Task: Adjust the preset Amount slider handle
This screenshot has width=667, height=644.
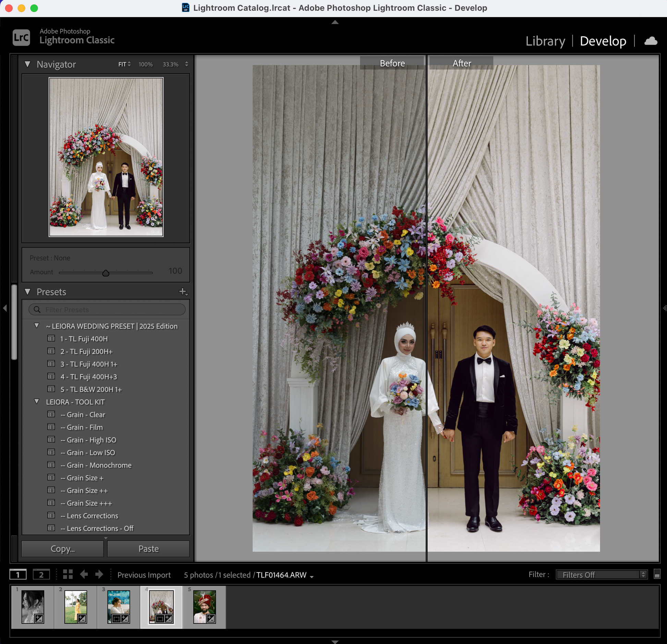Action: tap(106, 273)
